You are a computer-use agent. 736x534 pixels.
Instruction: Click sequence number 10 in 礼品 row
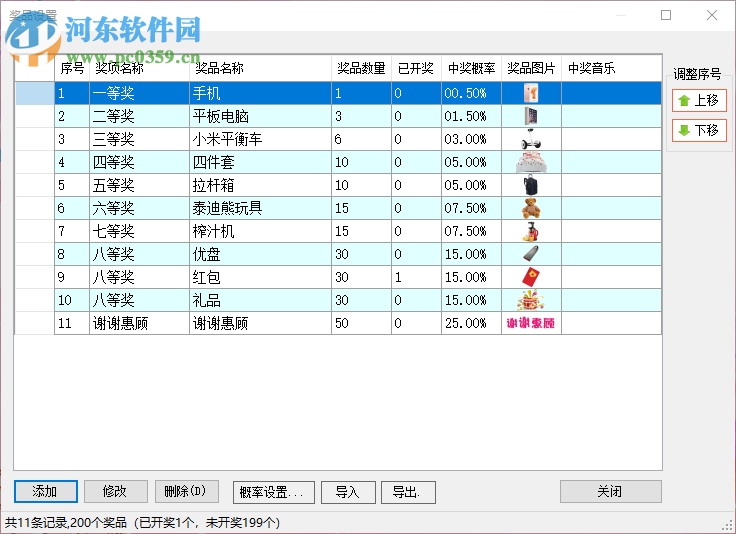(72, 300)
